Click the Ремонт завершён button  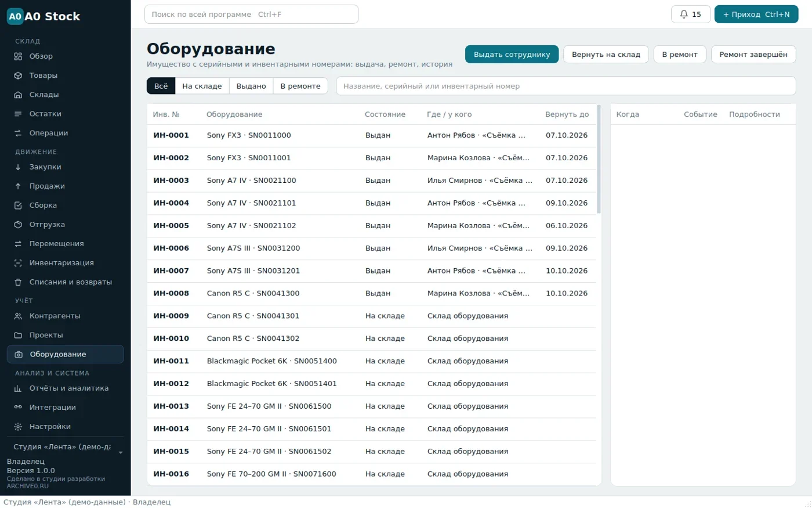pyautogui.click(x=753, y=55)
